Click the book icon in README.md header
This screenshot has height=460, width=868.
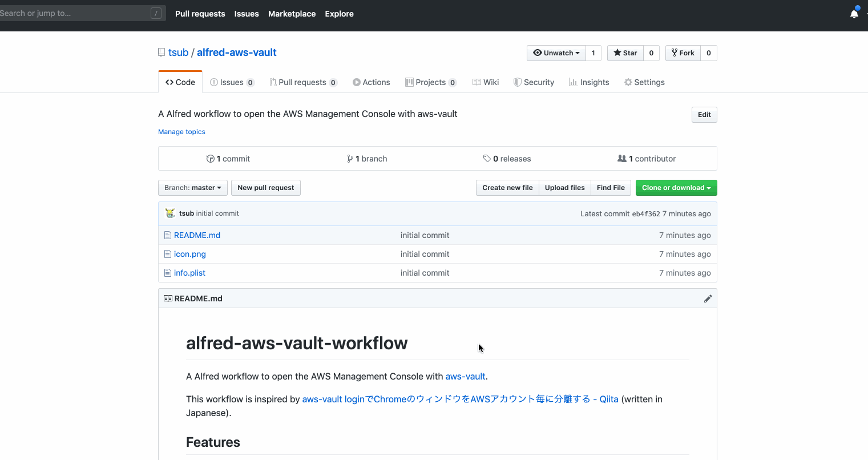click(x=168, y=298)
